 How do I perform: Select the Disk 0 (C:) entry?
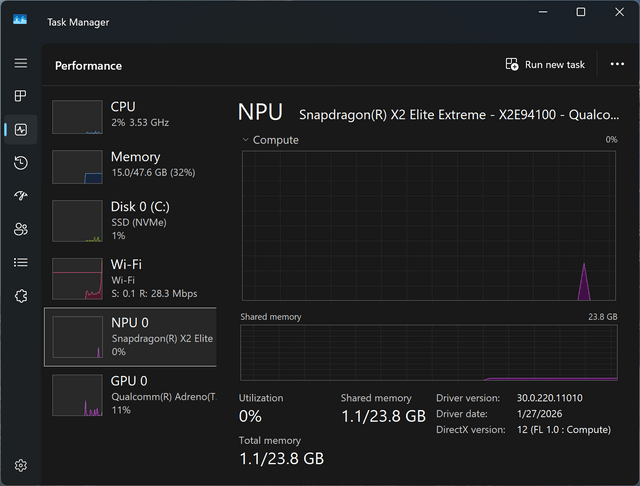click(130, 221)
